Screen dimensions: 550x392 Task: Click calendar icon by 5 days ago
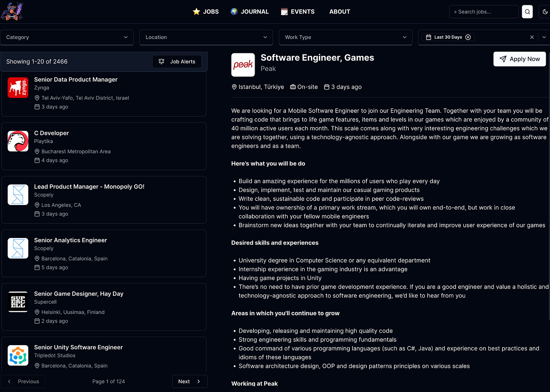coord(37,268)
